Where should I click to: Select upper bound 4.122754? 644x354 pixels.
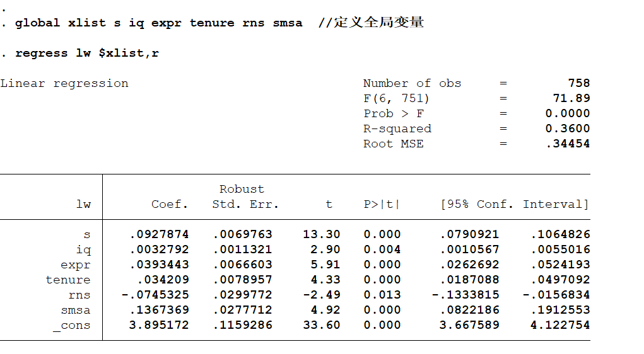pyautogui.click(x=560, y=326)
